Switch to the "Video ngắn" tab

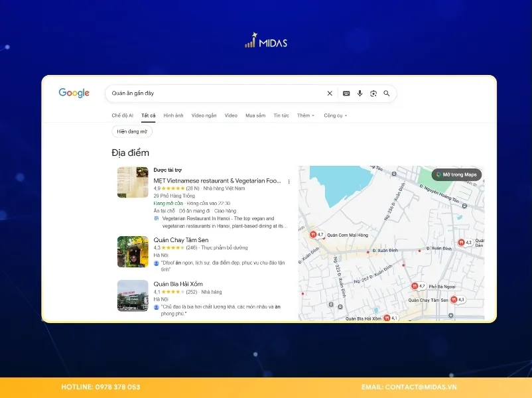(204, 115)
